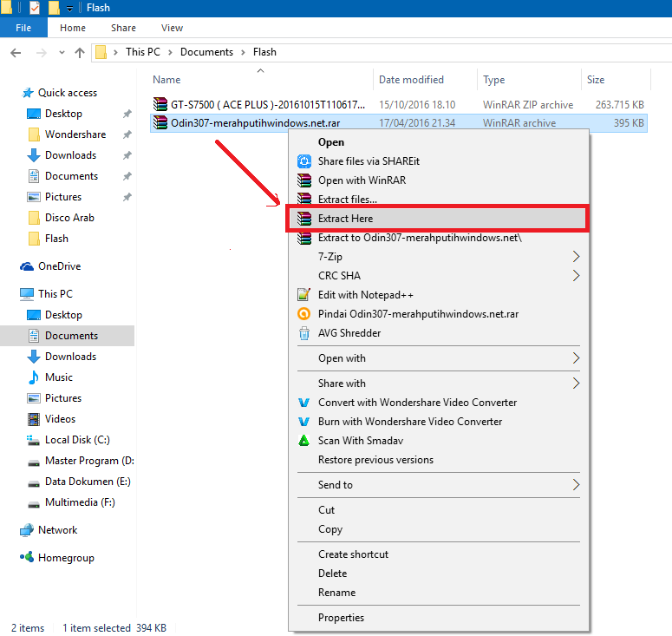Click the properties checkmark icon in title bar
Viewport: 672px width, 636px height.
[35, 8]
